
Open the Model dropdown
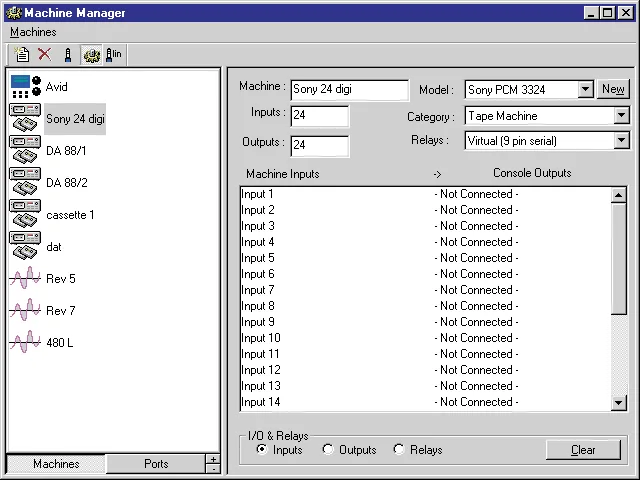(585, 89)
